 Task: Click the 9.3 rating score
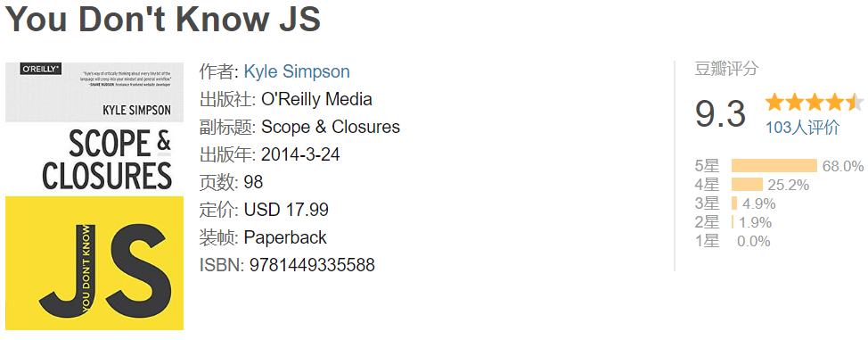pos(720,113)
